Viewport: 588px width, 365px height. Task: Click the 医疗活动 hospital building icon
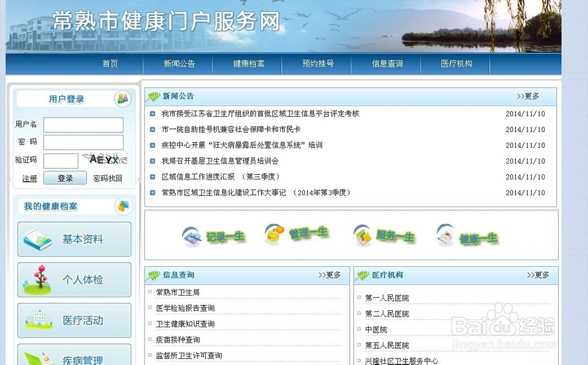(x=39, y=320)
